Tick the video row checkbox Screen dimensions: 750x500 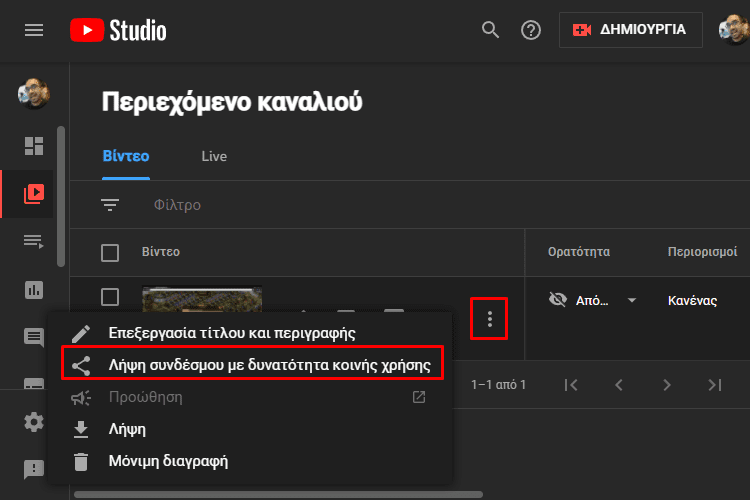pyautogui.click(x=110, y=297)
